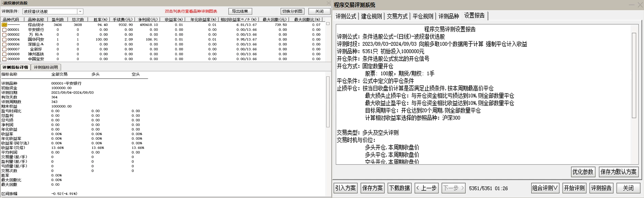Tick the box for 000006 深振业A

coord(4,44)
